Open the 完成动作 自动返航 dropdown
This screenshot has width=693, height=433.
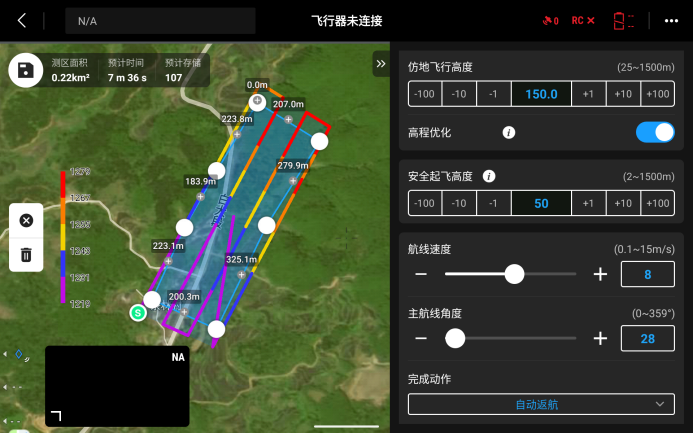point(541,404)
